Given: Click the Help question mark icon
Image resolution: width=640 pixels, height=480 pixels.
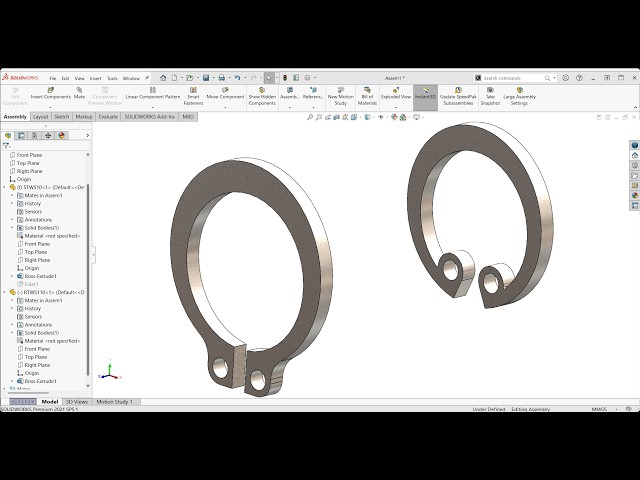Looking at the screenshot, I should pos(579,78).
